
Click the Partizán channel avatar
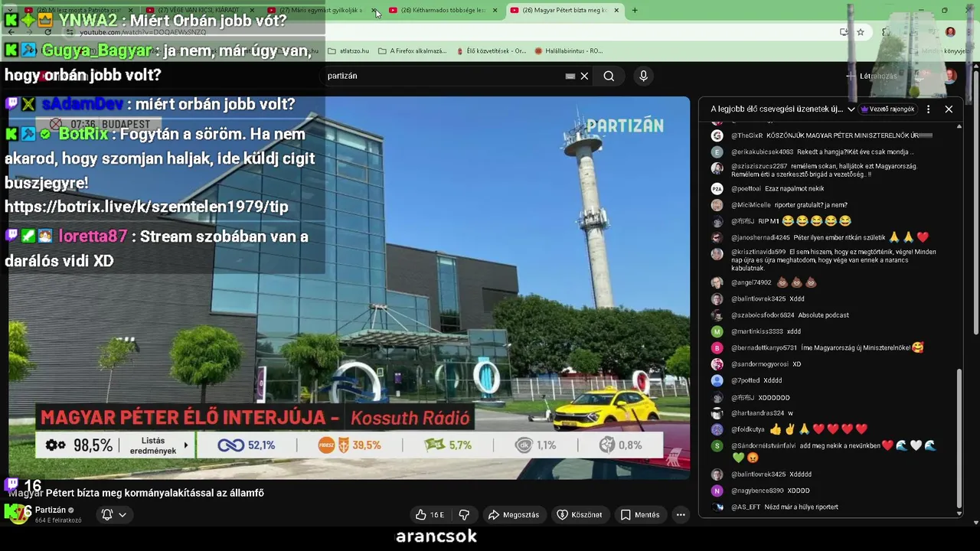pos(20,514)
